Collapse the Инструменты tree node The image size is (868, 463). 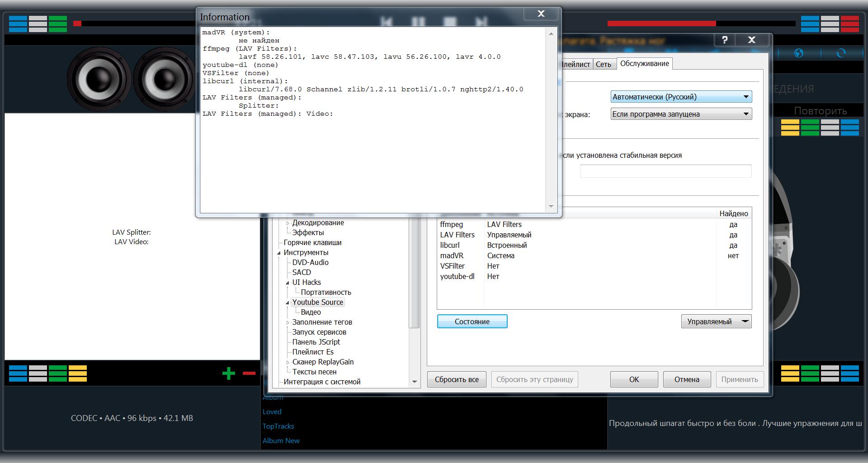[279, 253]
